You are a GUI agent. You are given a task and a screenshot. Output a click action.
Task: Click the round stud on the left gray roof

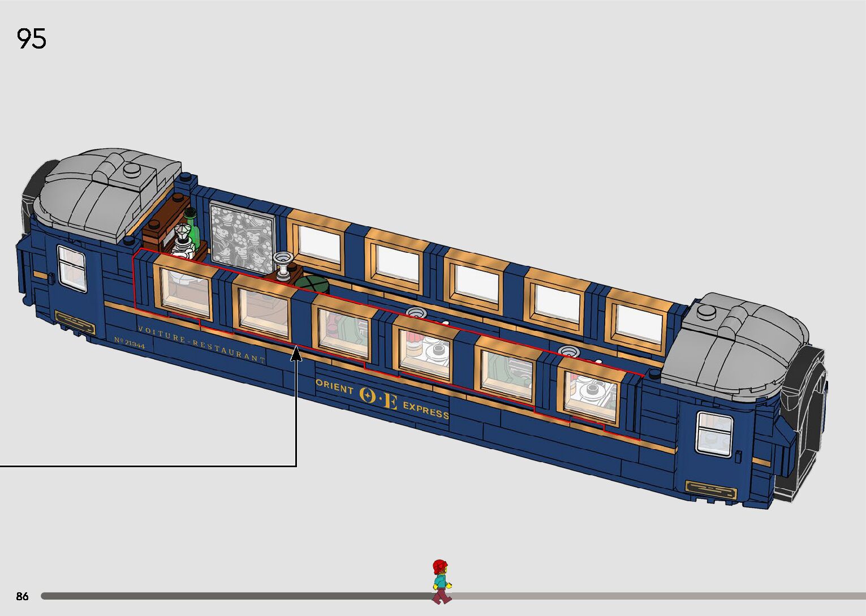pos(132,169)
